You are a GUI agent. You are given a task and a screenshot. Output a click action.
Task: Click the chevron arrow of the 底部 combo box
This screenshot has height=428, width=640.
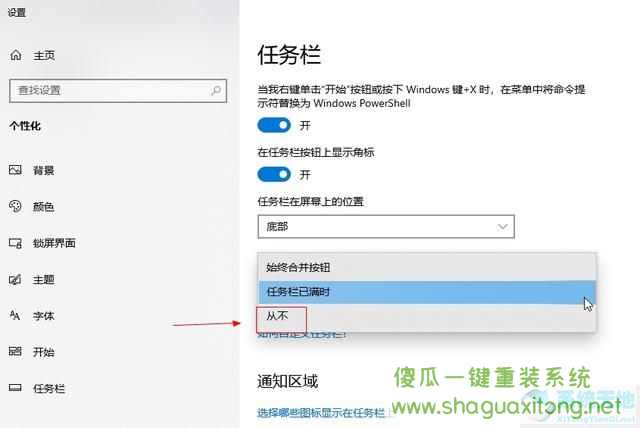[502, 226]
